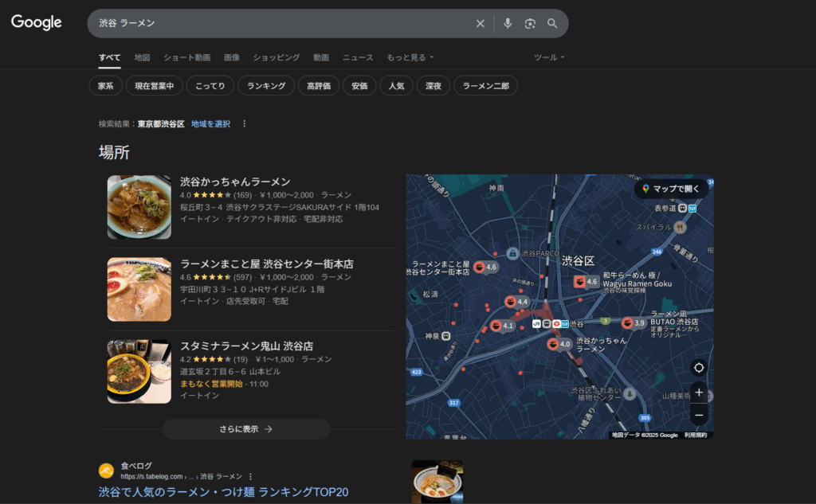The image size is (816, 504).
Task: Switch to the 地図 tab
Action: tap(142, 57)
